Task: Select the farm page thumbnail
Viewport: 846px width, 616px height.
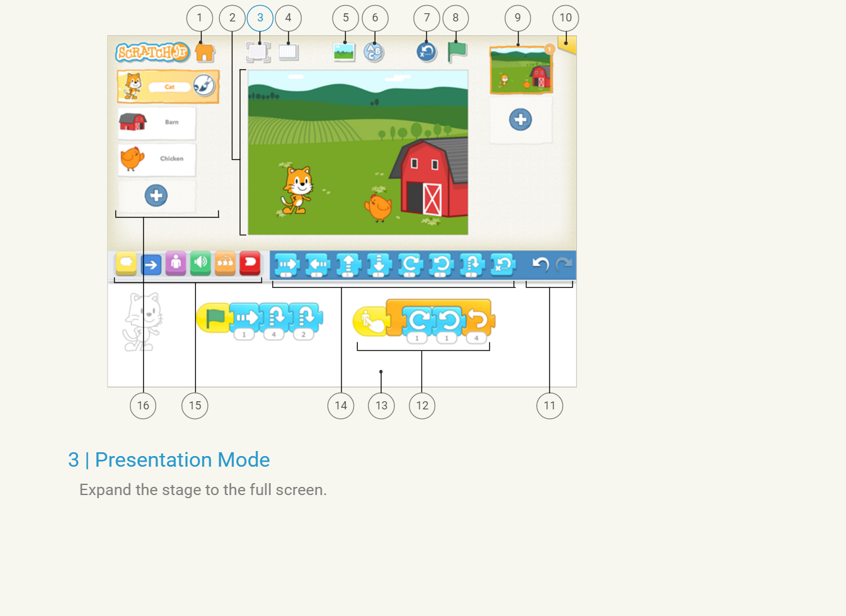Action: coord(521,71)
